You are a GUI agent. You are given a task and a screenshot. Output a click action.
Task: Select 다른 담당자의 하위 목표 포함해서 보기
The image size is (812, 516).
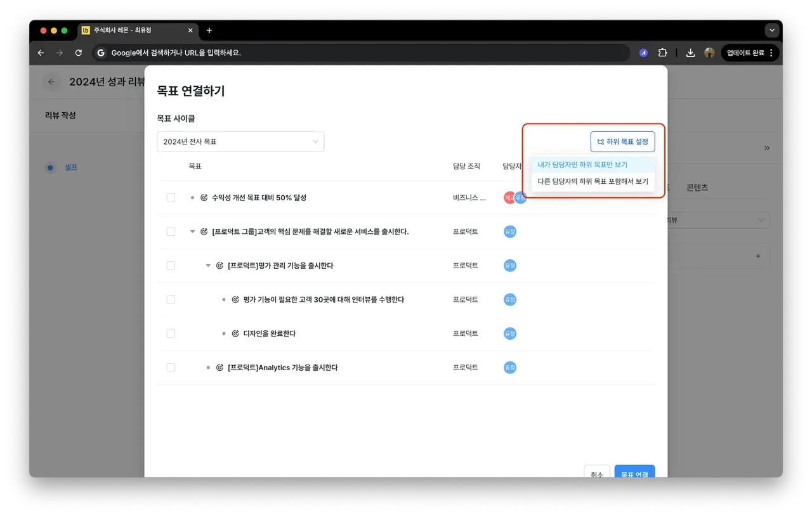(593, 181)
